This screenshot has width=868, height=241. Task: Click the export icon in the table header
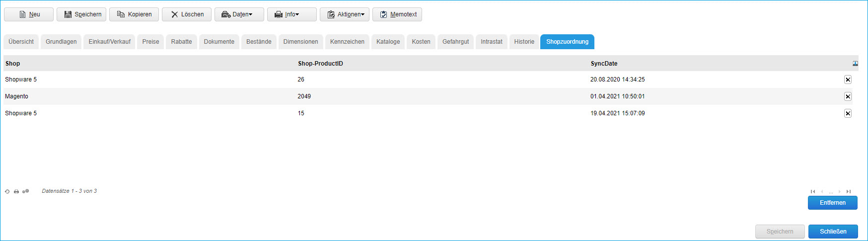pyautogui.click(x=855, y=64)
